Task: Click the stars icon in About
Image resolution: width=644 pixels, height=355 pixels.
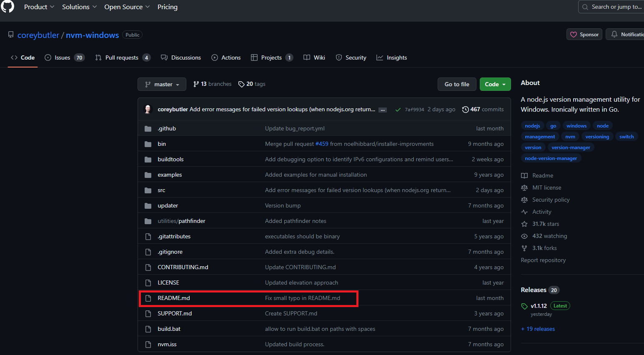Action: 524,224
